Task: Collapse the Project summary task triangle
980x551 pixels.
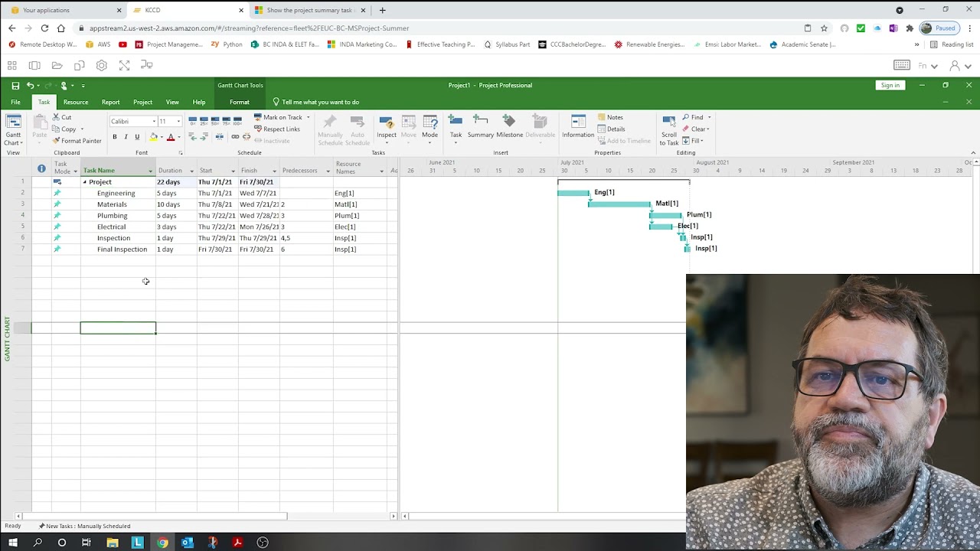Action: pyautogui.click(x=85, y=182)
